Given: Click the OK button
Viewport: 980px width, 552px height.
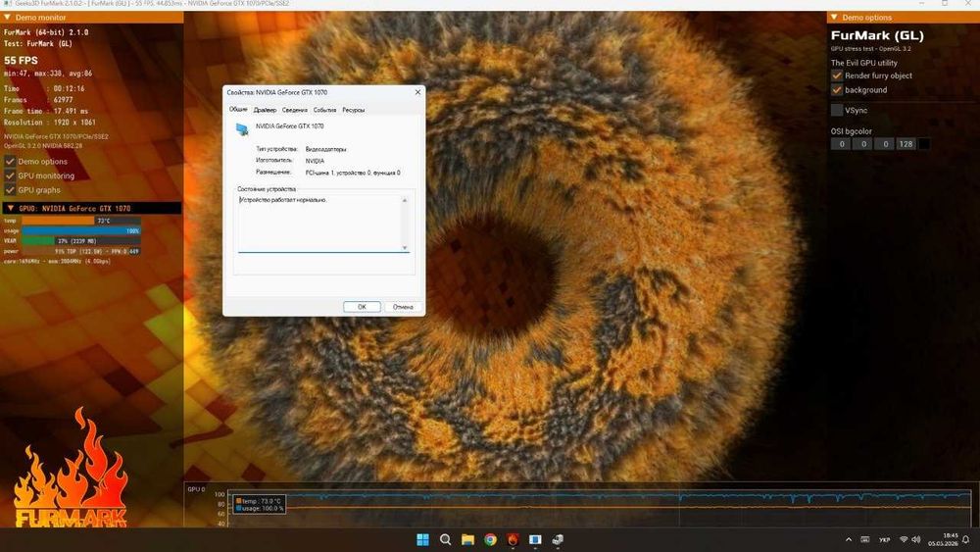Looking at the screenshot, I should pos(362,307).
